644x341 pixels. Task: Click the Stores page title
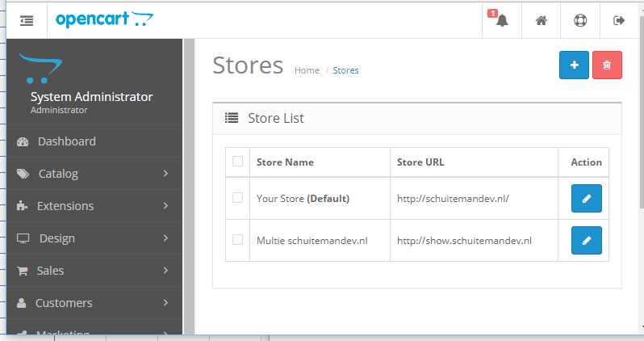pyautogui.click(x=248, y=65)
